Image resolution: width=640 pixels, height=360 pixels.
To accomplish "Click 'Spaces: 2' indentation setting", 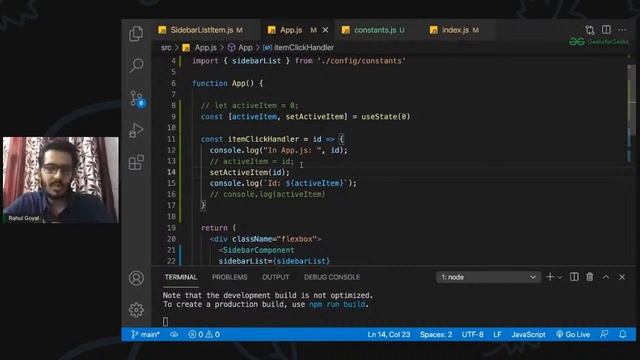I will tap(436, 334).
